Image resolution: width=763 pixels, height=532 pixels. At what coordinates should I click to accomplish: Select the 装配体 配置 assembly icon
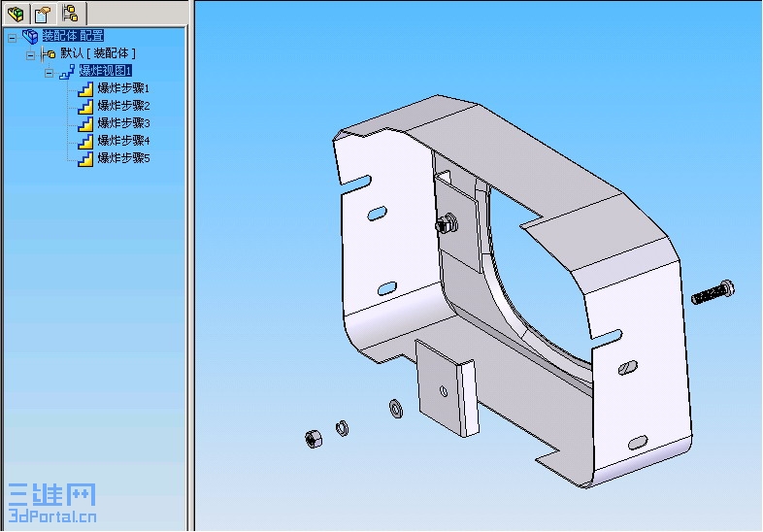(x=30, y=37)
